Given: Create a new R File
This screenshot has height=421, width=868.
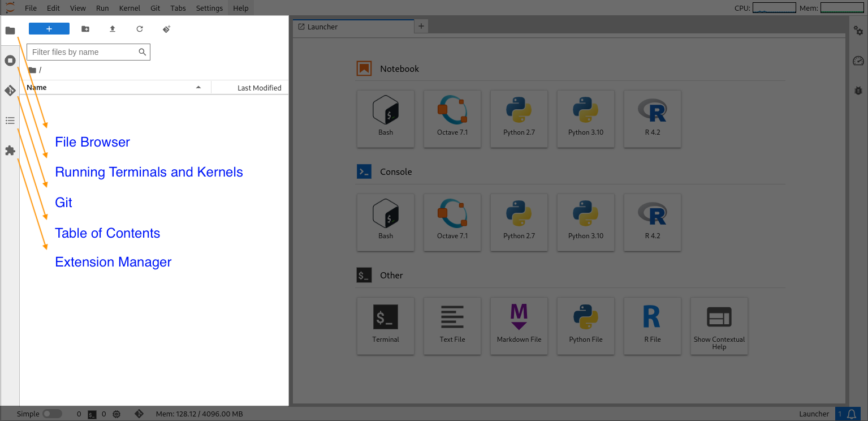Looking at the screenshot, I should click(653, 326).
